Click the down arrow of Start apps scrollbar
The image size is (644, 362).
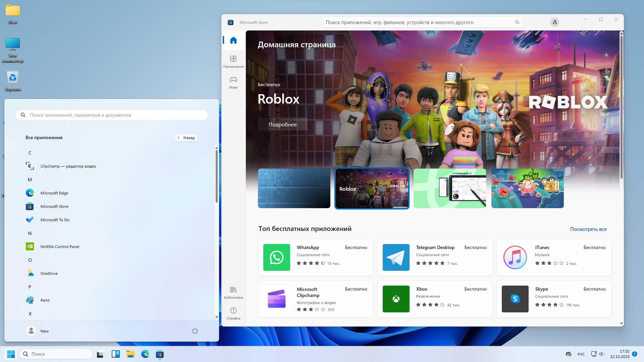pyautogui.click(x=216, y=317)
